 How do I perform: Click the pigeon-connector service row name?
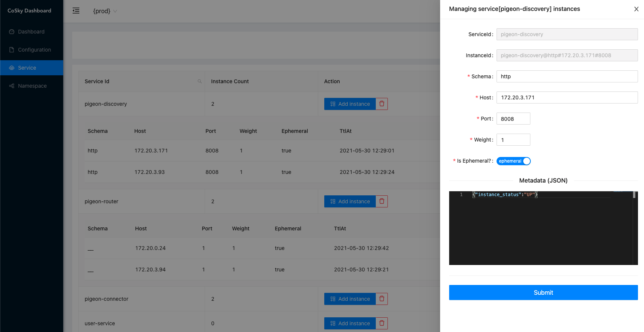(x=106, y=299)
